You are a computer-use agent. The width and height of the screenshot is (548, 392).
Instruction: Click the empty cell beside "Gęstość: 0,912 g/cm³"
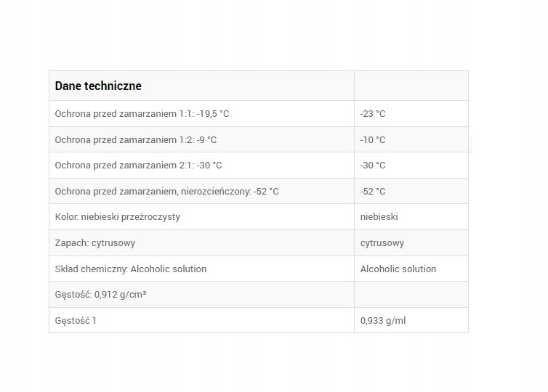click(x=411, y=295)
